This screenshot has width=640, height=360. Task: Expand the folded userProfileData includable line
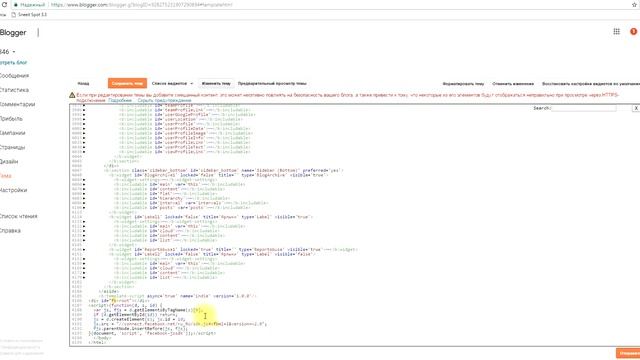84,129
